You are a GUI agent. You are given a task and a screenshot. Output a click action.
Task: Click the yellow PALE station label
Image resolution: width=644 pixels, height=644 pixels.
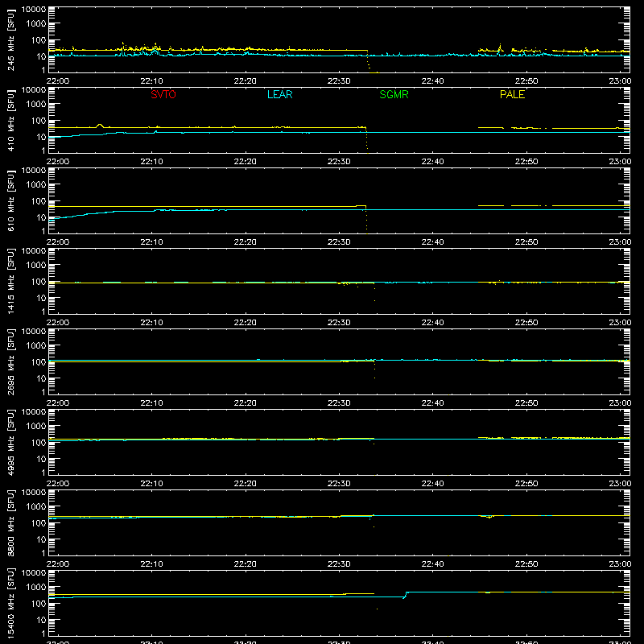pos(512,94)
